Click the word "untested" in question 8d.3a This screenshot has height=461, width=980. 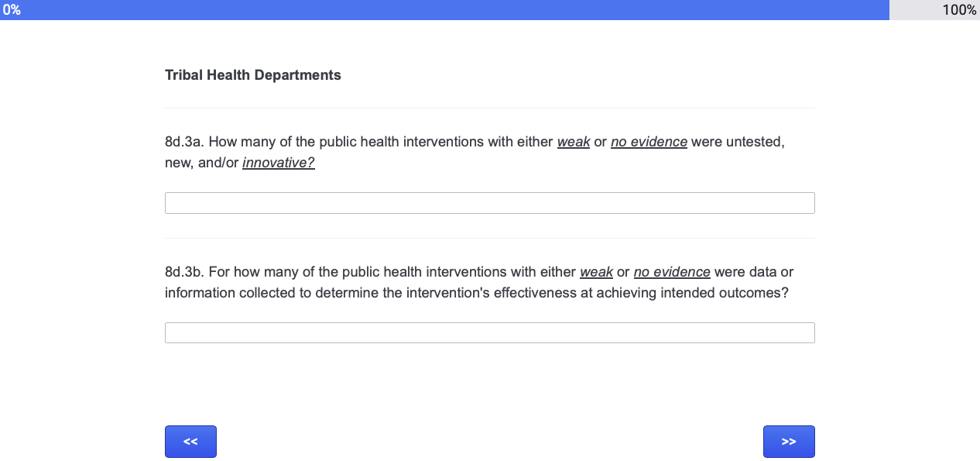point(759,143)
